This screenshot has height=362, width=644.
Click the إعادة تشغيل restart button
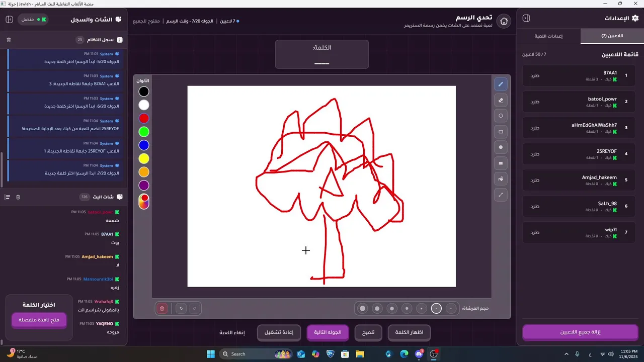pos(279,332)
